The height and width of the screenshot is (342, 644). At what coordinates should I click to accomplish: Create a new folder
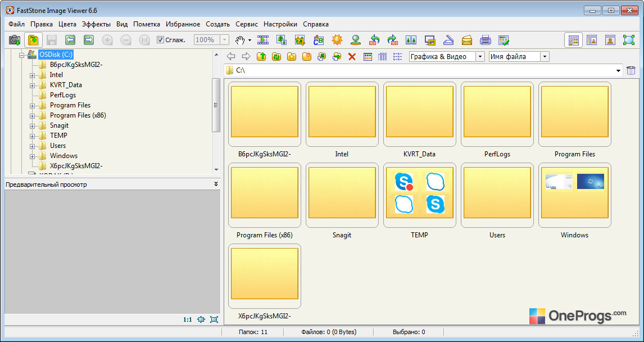[306, 57]
